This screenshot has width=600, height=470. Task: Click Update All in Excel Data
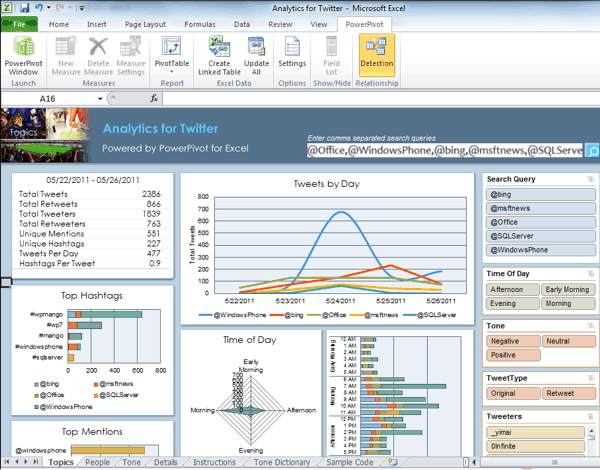tap(256, 55)
